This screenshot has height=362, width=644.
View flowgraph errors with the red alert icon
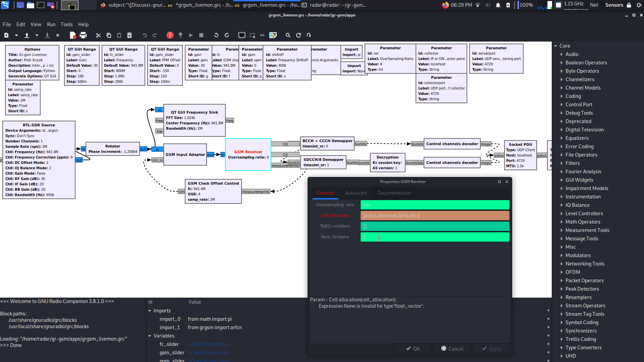[170, 35]
